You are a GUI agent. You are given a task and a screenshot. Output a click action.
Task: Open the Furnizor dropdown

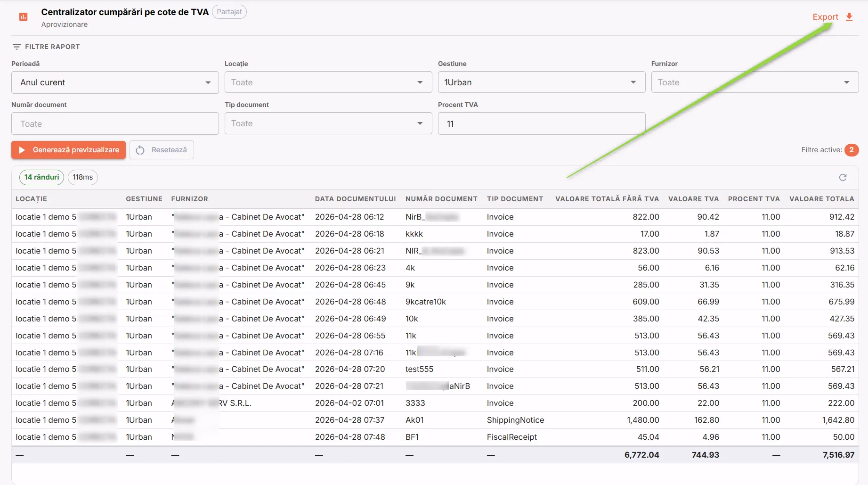click(x=755, y=82)
